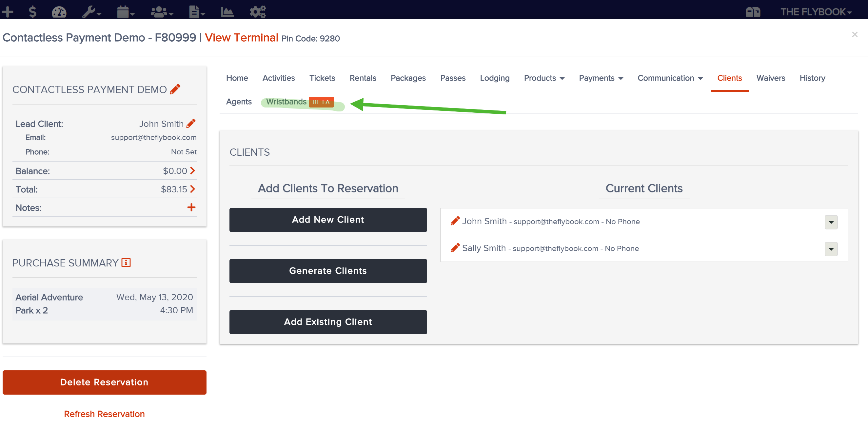This screenshot has height=430, width=868.
Task: Click the support@theflybook.com lead email
Action: coord(154,138)
